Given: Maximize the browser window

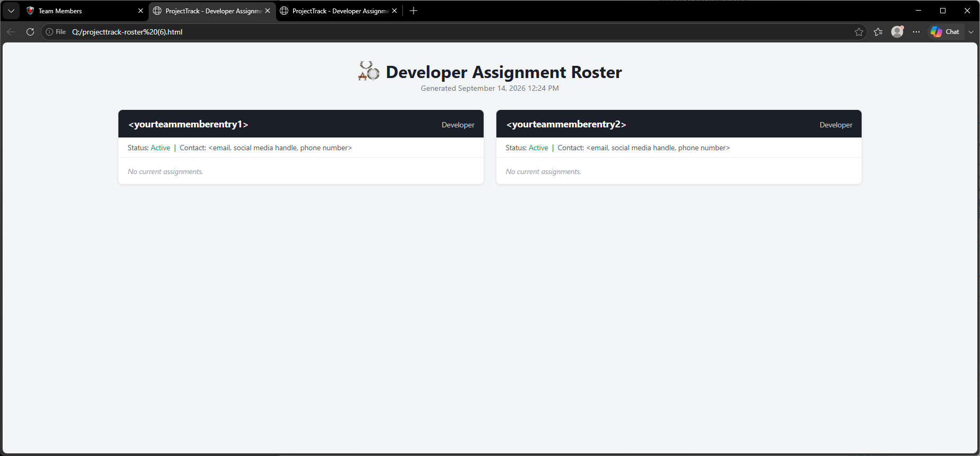Looking at the screenshot, I should 943,11.
